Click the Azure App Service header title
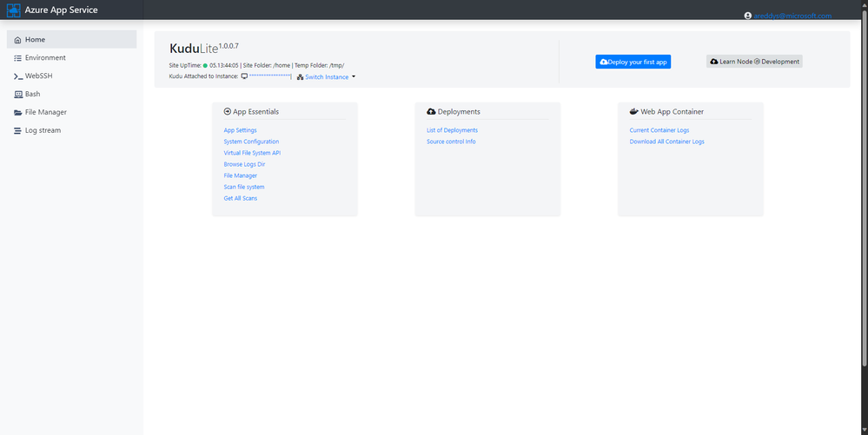 click(x=61, y=10)
